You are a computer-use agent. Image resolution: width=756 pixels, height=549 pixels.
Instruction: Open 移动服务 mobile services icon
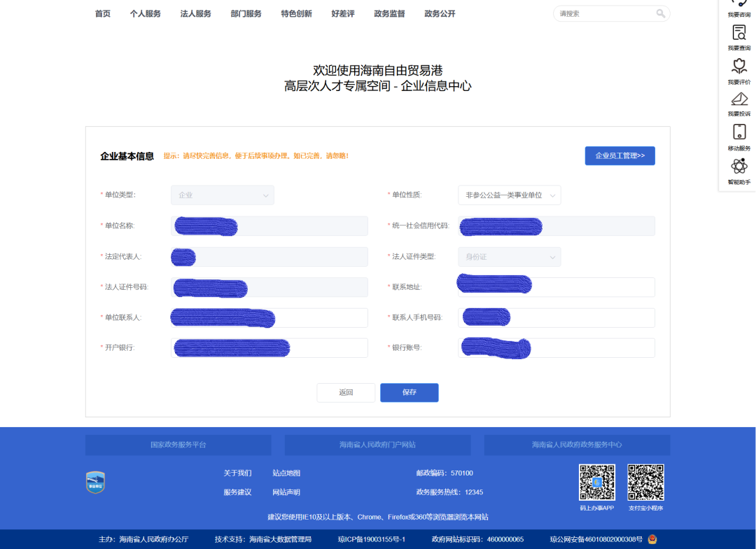click(738, 133)
